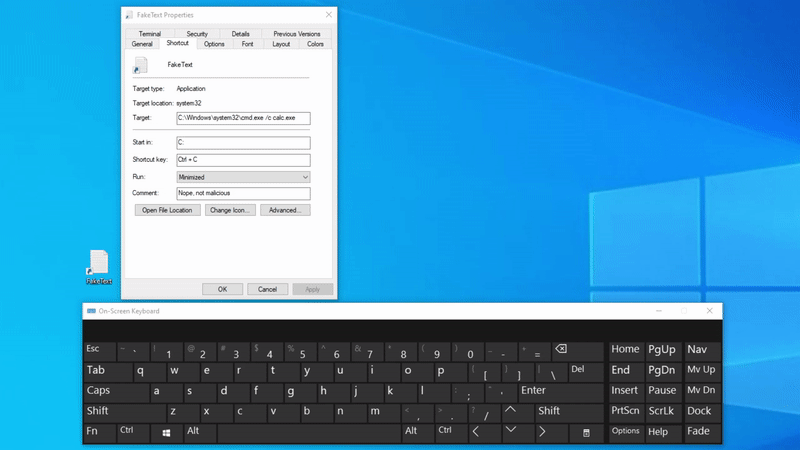Toggle the Caps key on keyboard
This screenshot has height=450, width=800.
point(116,392)
